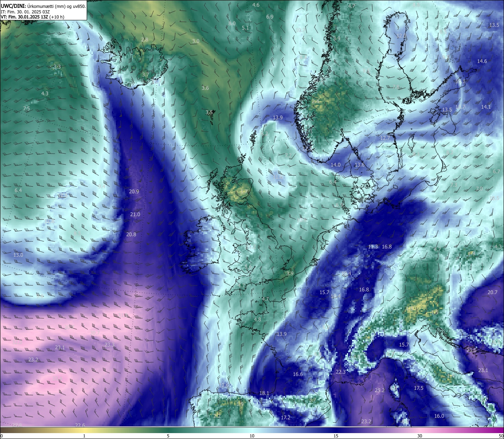Click the 14.0 value label
Screen dimensions: 504x439
pyautogui.click(x=335, y=165)
